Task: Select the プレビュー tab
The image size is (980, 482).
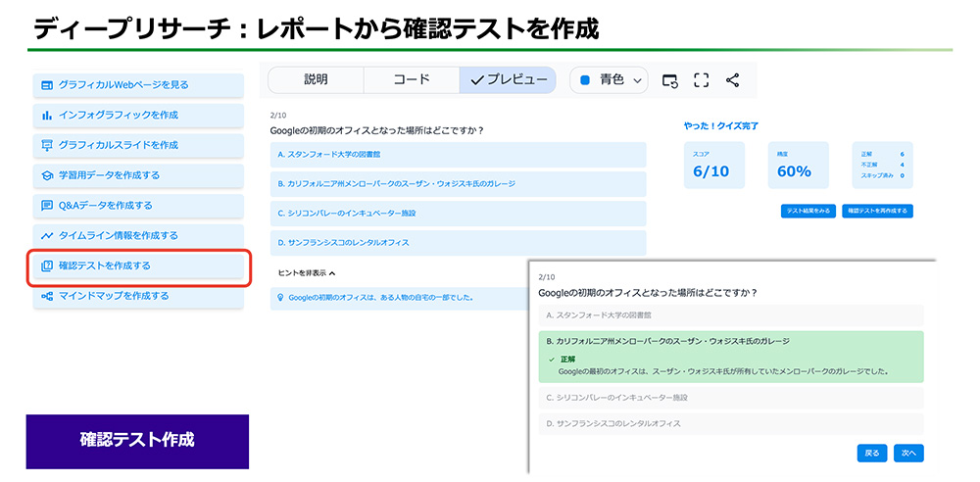Action: (508, 80)
